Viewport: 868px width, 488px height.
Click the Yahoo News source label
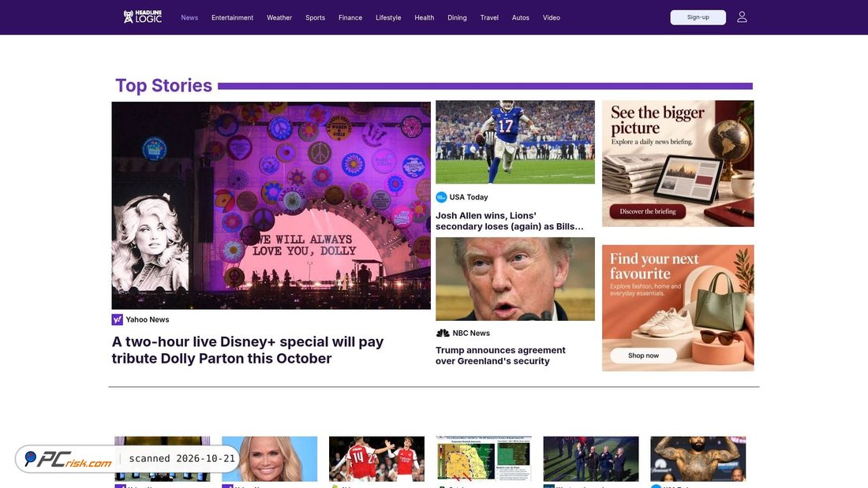tap(148, 319)
